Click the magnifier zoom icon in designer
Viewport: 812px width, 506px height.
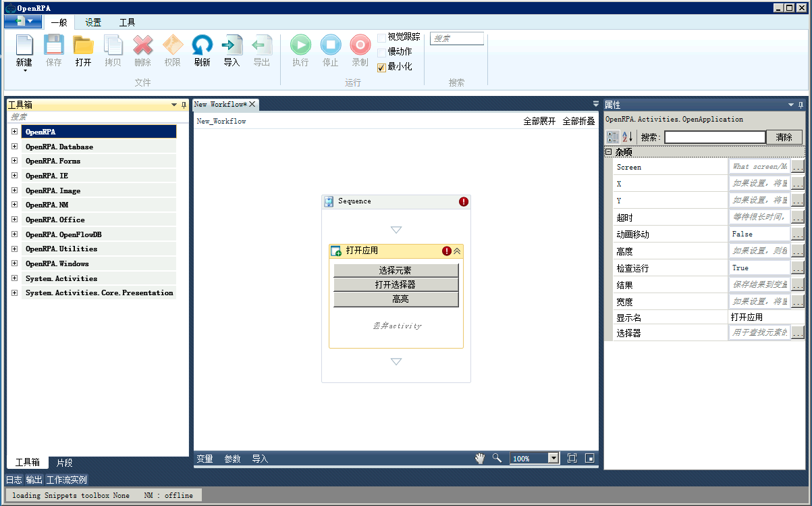(497, 458)
